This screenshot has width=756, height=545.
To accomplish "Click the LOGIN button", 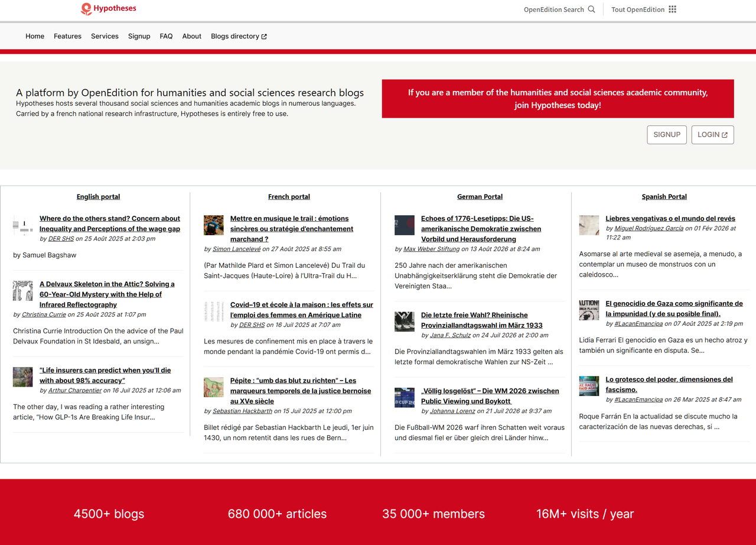I will (x=712, y=135).
